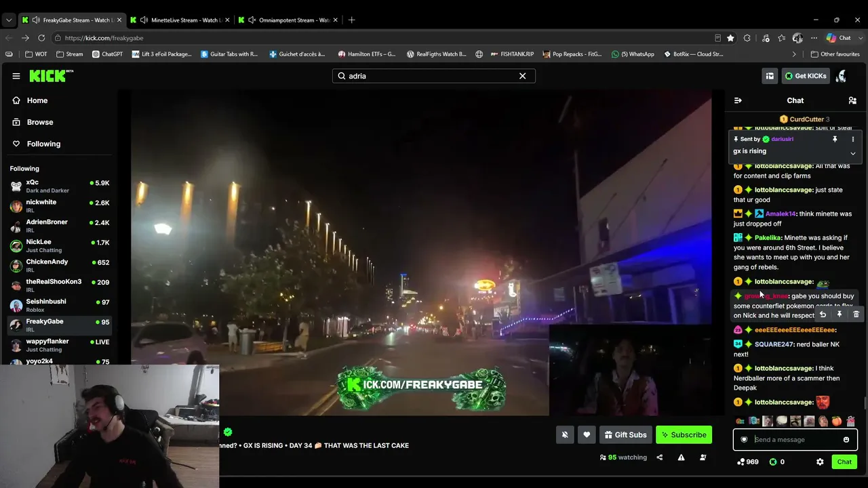Open the emoji picker in chat input
The height and width of the screenshot is (488, 868).
846,440
